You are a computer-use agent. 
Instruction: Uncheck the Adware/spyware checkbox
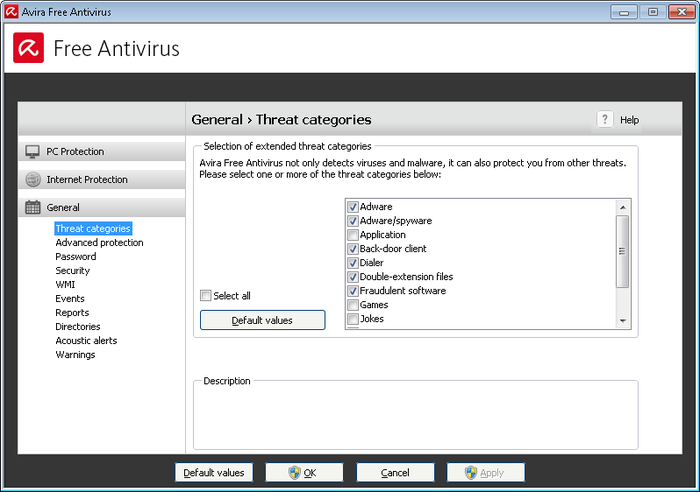coord(353,221)
